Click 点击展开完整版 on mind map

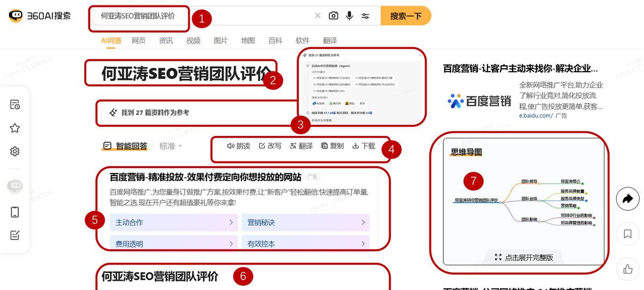(x=524, y=257)
